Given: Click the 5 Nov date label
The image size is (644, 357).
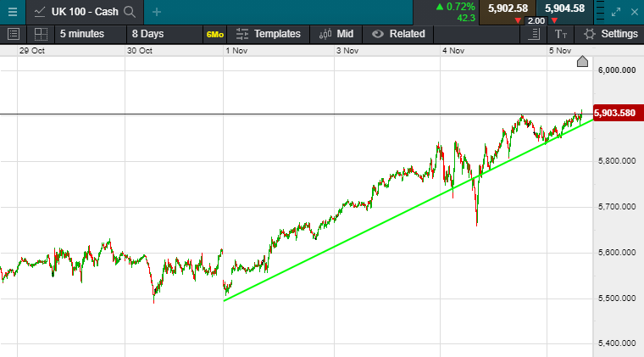Looking at the screenshot, I should coord(560,51).
